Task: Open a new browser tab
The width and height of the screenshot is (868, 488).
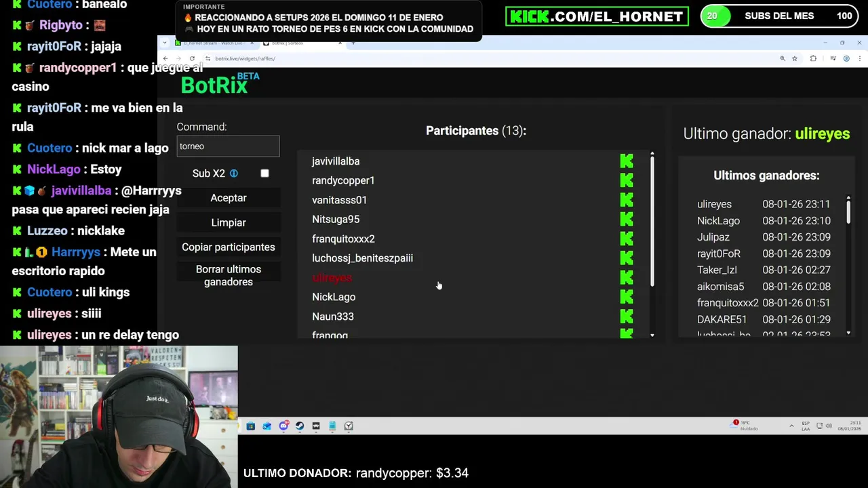Action: tap(353, 43)
